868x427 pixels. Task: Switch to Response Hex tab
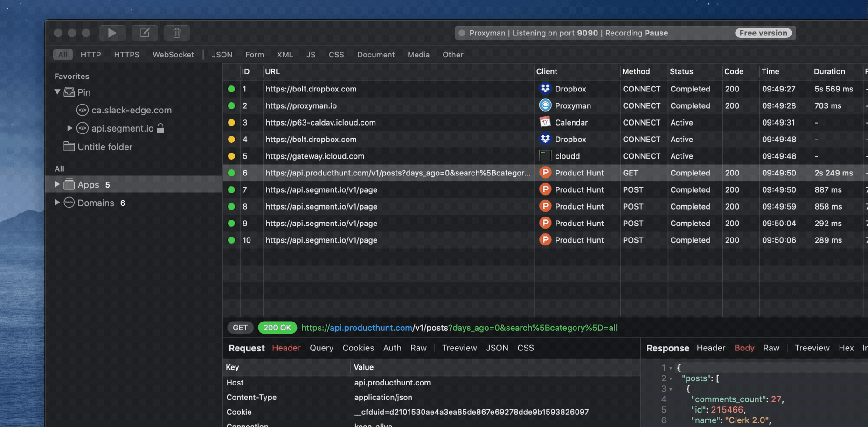click(x=846, y=348)
